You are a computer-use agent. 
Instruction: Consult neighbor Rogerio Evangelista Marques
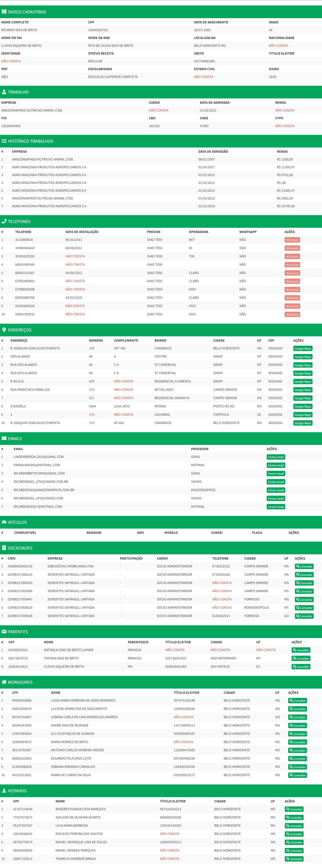click(x=294, y=809)
